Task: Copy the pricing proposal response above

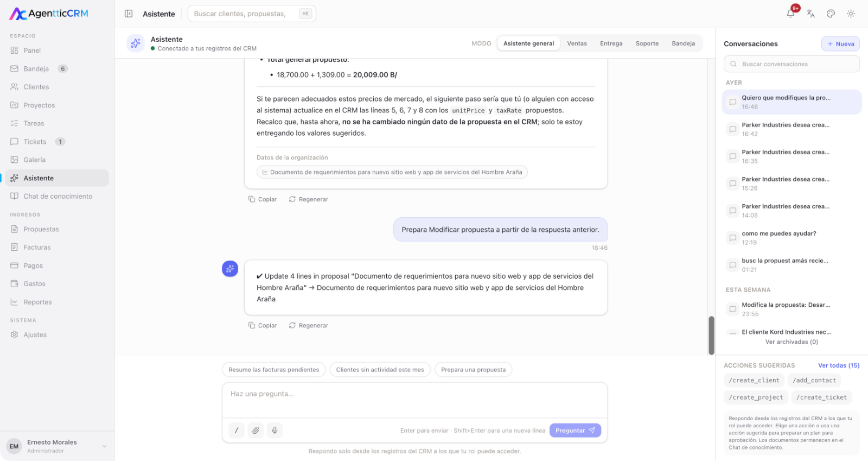Action: (x=263, y=199)
